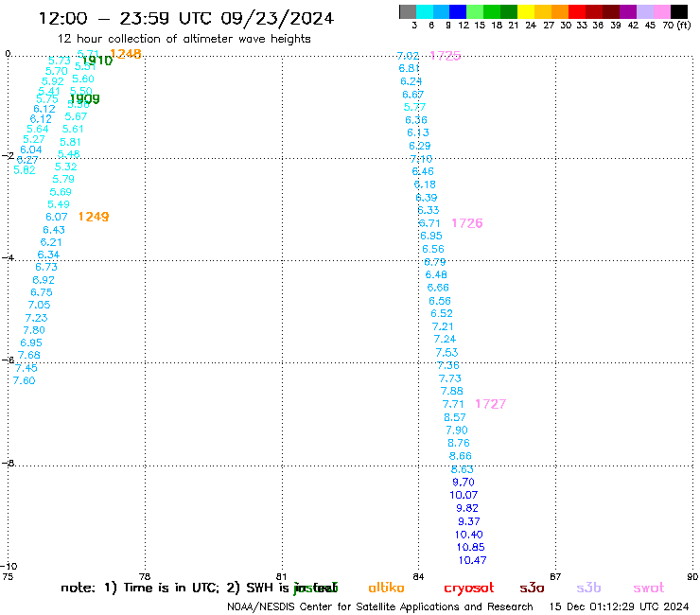Click the 9.82 wave height value
This screenshot has width=700, height=615.
point(467,508)
